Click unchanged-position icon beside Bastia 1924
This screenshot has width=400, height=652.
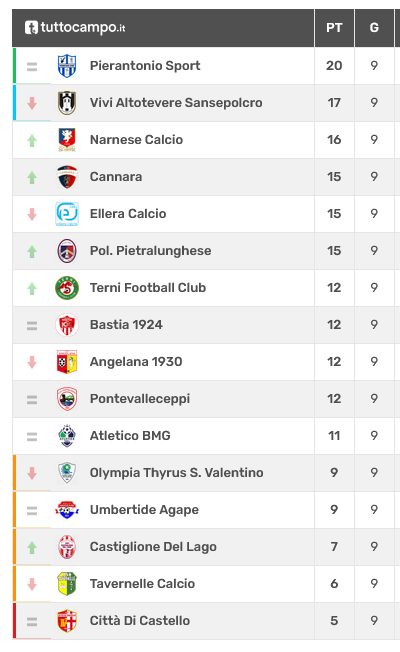pyautogui.click(x=32, y=326)
